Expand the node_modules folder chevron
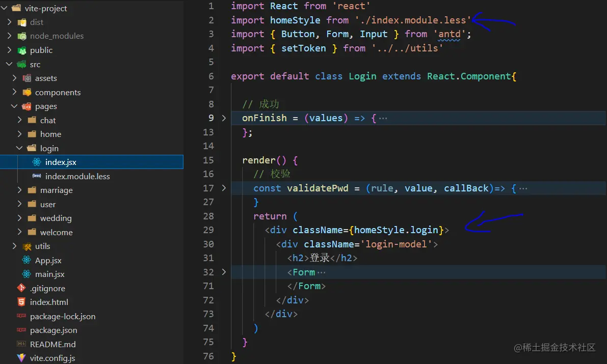Screen dimensions: 607x364 tap(9, 36)
